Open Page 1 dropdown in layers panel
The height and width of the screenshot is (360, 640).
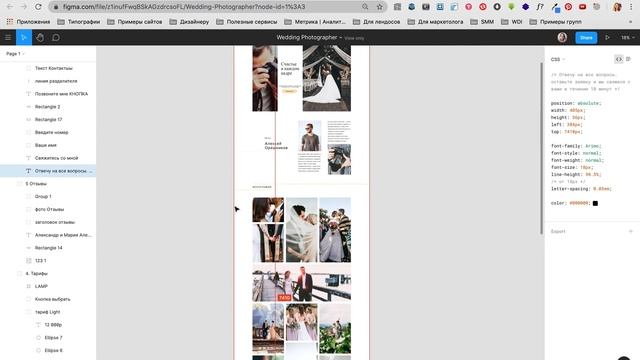click(16, 53)
